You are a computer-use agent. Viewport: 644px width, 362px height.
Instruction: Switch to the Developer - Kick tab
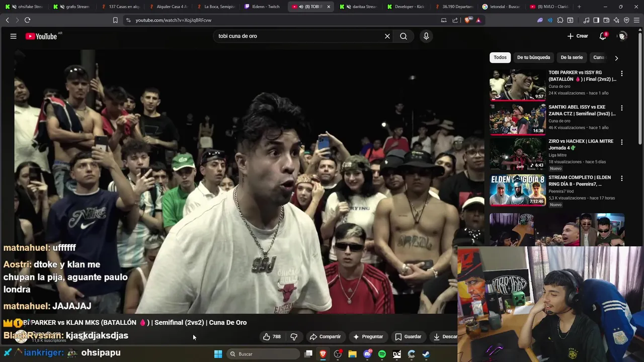406,7
